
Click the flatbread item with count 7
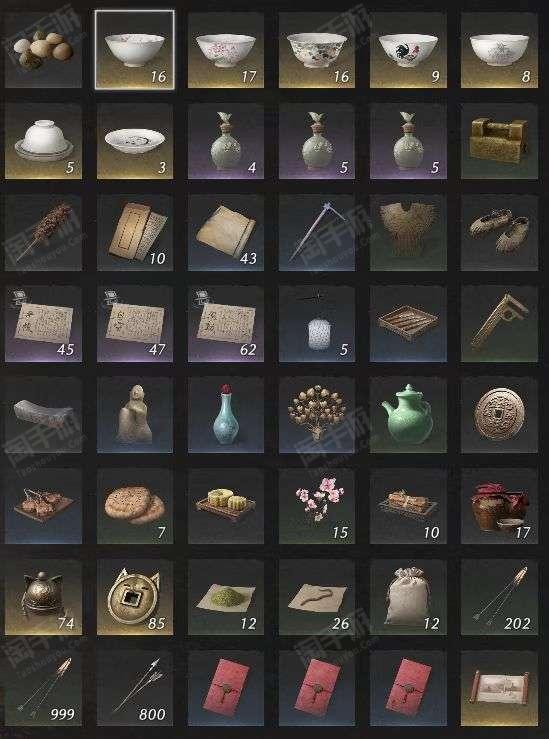pos(135,506)
